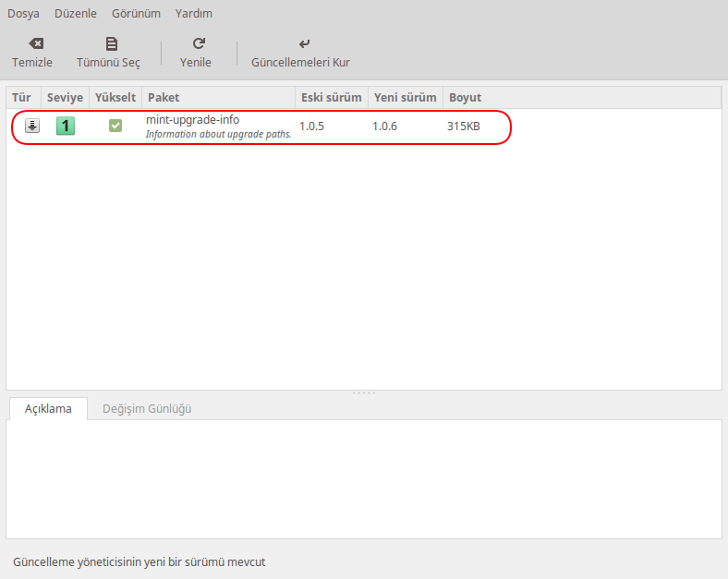Click the green level 1 badge
The height and width of the screenshot is (579, 728).
[66, 126]
